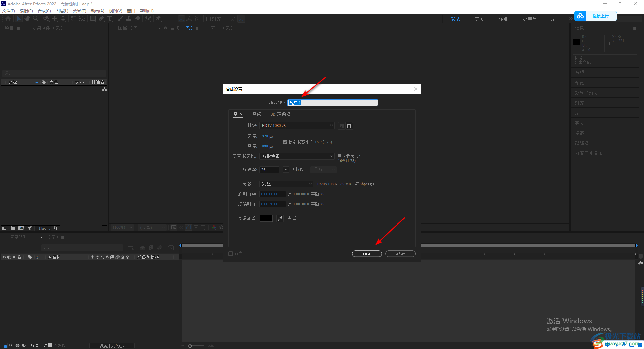Select the Basic tab in dialog
This screenshot has width=644, height=349.
[x=238, y=114]
